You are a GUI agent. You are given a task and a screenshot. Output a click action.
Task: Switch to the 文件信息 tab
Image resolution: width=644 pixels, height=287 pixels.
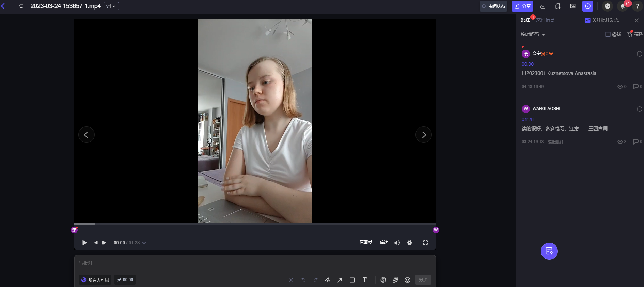(x=545, y=20)
